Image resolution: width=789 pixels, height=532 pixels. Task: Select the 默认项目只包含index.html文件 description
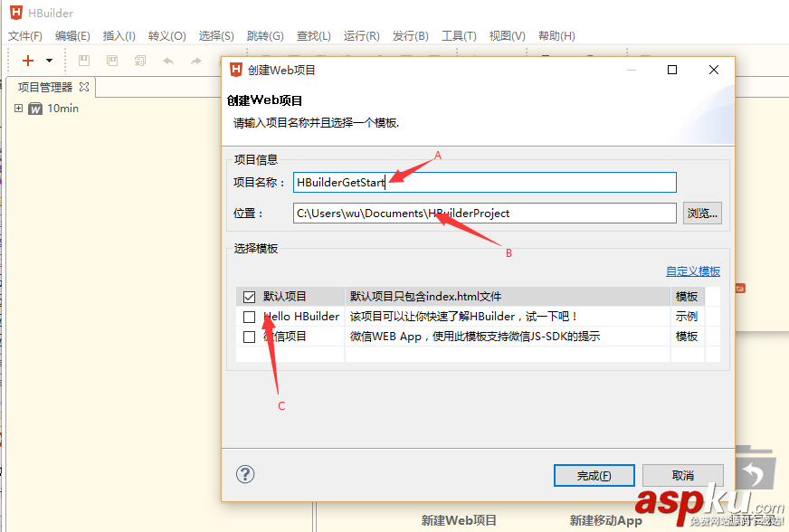pos(425,297)
